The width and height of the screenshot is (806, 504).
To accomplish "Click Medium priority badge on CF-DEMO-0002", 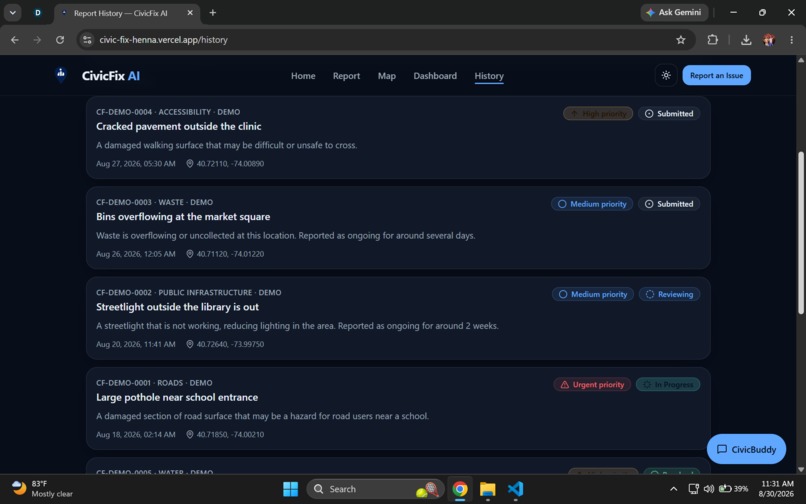I will [593, 294].
